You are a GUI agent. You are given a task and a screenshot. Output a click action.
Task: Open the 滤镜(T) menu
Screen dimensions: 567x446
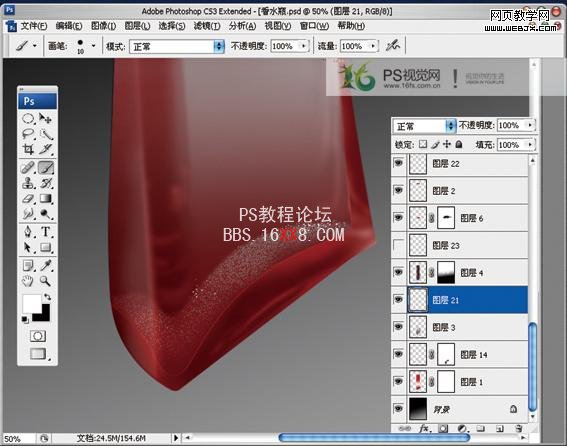(x=206, y=26)
